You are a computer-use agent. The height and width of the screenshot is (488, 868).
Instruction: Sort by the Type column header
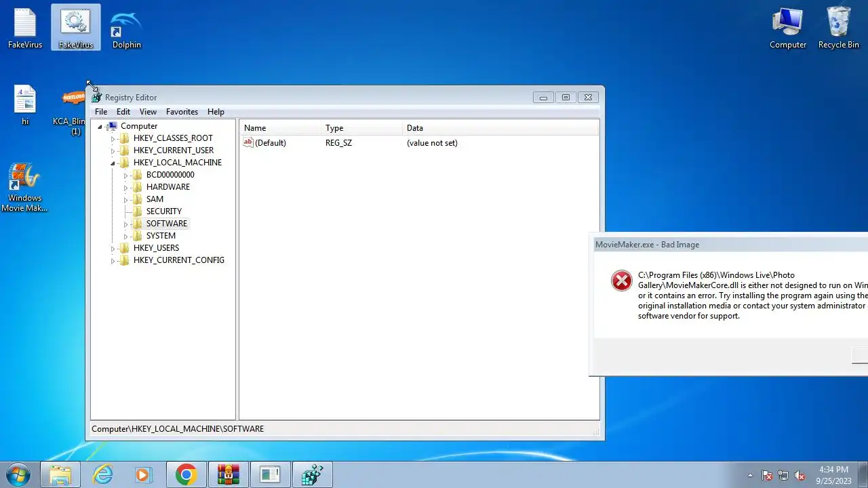click(361, 128)
